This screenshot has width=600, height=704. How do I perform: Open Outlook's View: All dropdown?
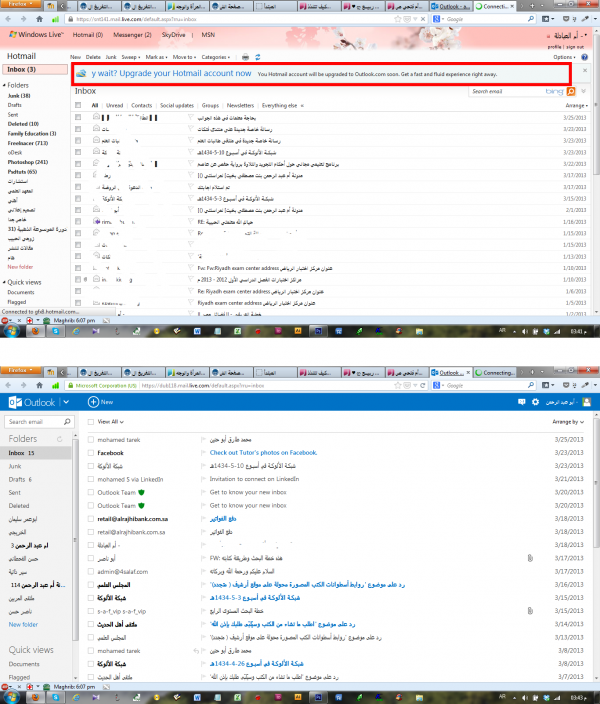(x=110, y=422)
